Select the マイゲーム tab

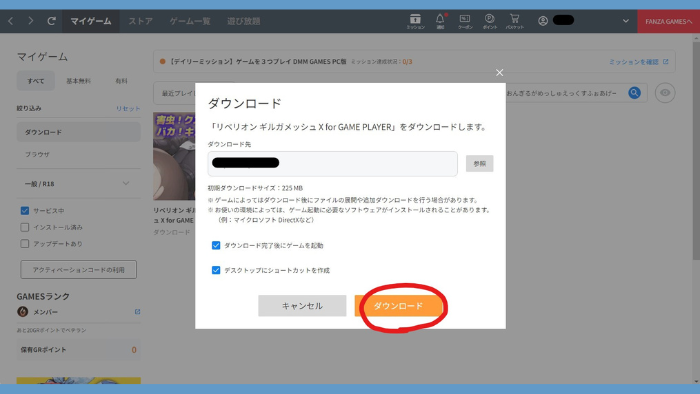(x=91, y=21)
